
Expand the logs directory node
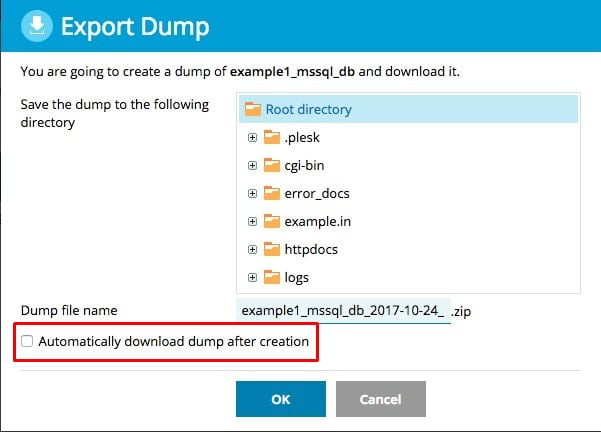[x=253, y=277]
